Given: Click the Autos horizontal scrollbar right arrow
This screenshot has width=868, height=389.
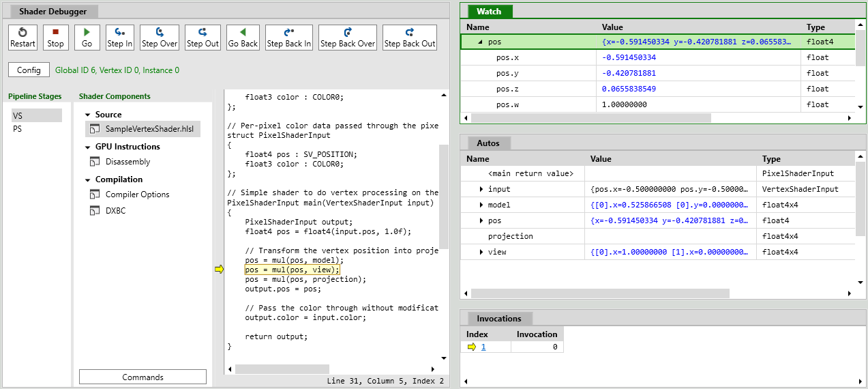Looking at the screenshot, I should (850, 293).
